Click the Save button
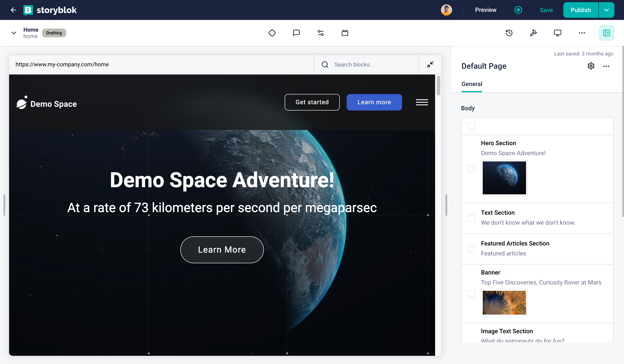624x364 pixels. pyautogui.click(x=546, y=10)
